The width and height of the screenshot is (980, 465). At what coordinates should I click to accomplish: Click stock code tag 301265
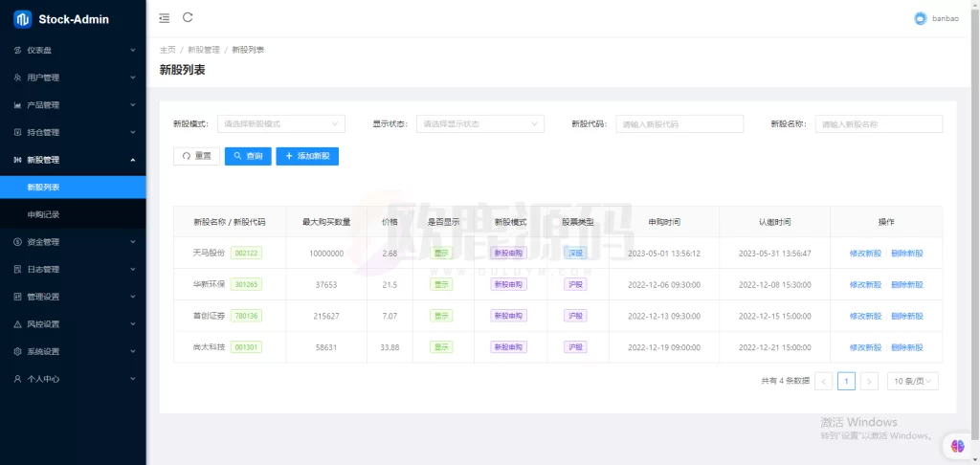click(x=246, y=284)
